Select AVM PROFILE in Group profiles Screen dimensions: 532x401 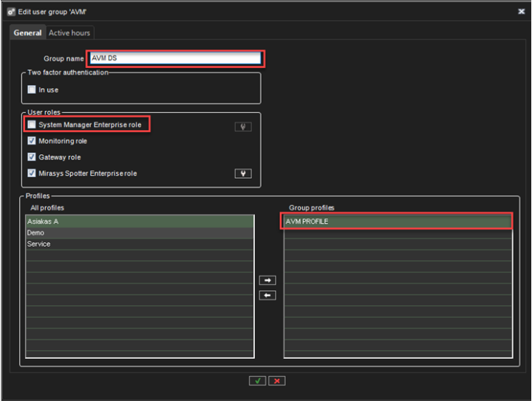tap(397, 222)
